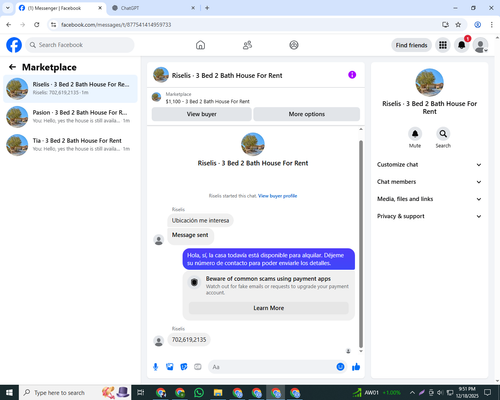This screenshot has width=500, height=400.
Task: Click the View buyer button
Action: [202, 114]
